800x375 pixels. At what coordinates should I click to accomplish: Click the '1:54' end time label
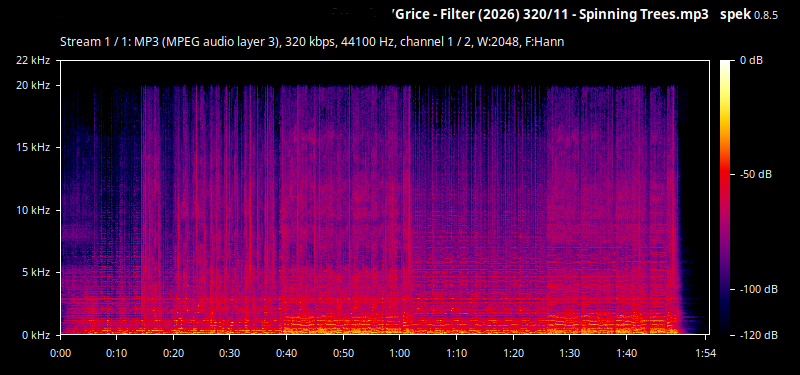[705, 353]
